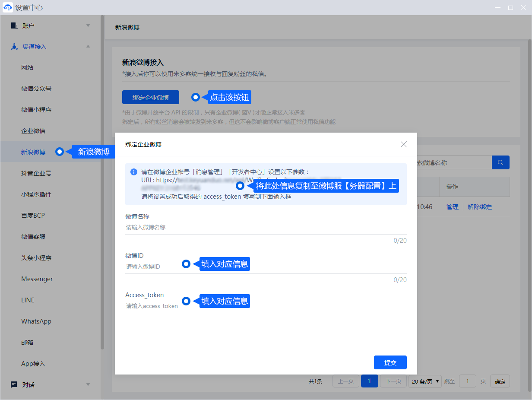Select 微信公众号 in the sidebar

click(36, 89)
